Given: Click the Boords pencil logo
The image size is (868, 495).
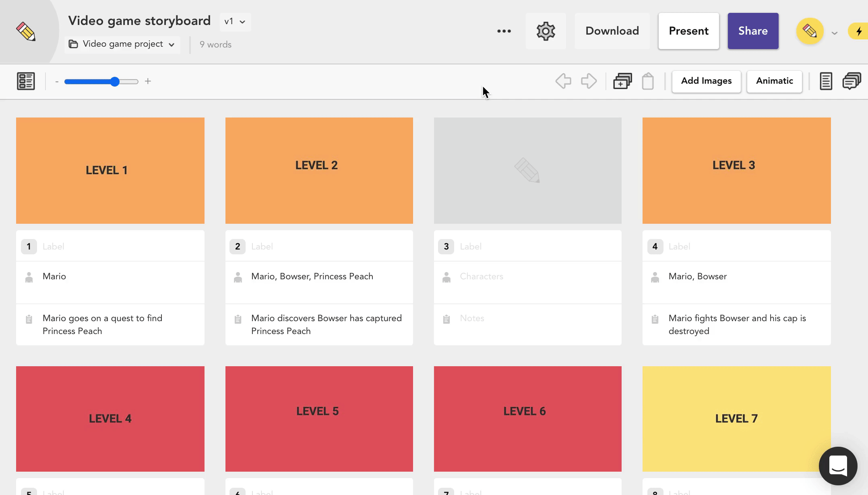Looking at the screenshot, I should 26,31.
